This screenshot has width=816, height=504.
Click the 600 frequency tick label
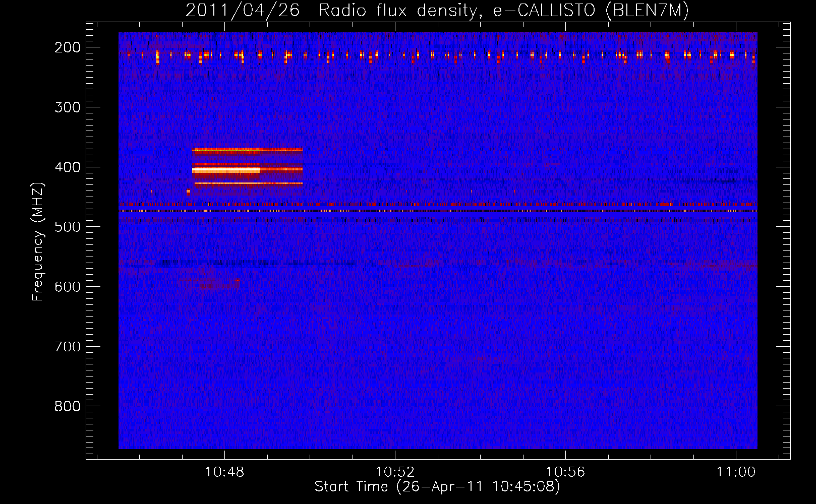[x=68, y=287]
